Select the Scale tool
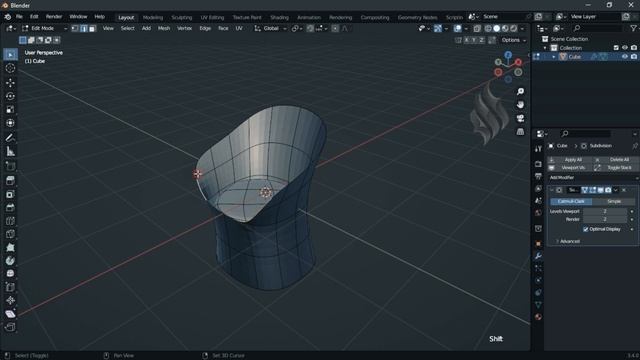The image size is (640, 360). click(11, 109)
